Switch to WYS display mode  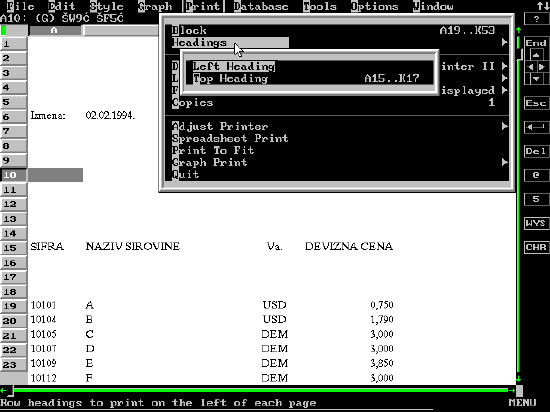[x=536, y=223]
